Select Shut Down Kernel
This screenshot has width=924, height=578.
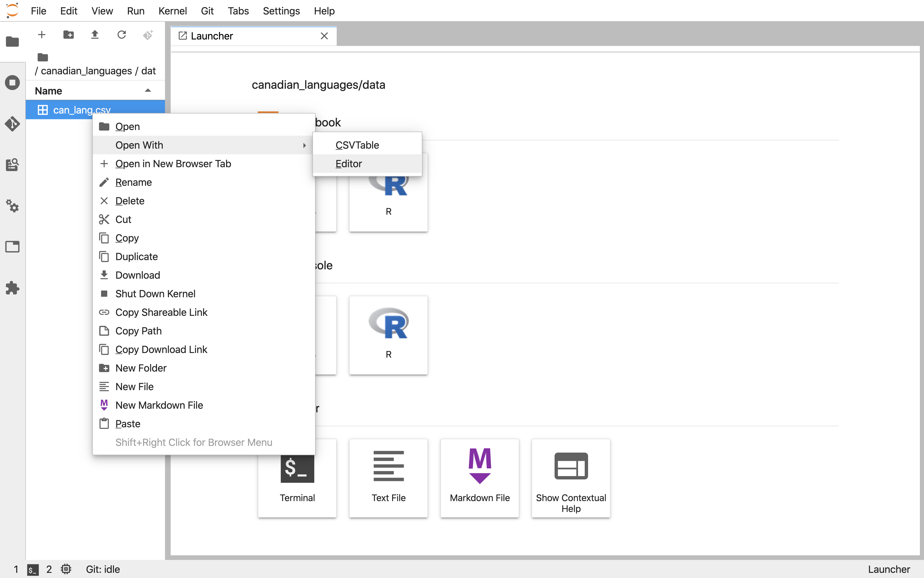pyautogui.click(x=203, y=294)
